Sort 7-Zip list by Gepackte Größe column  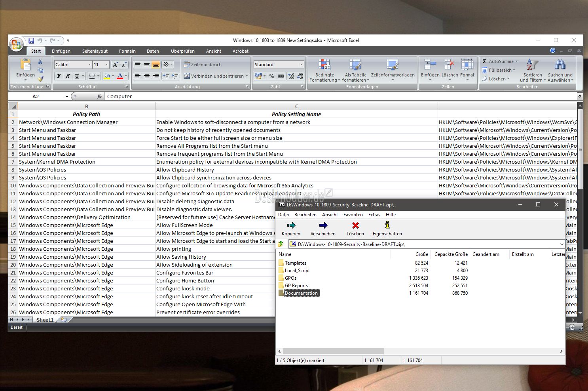(x=451, y=254)
